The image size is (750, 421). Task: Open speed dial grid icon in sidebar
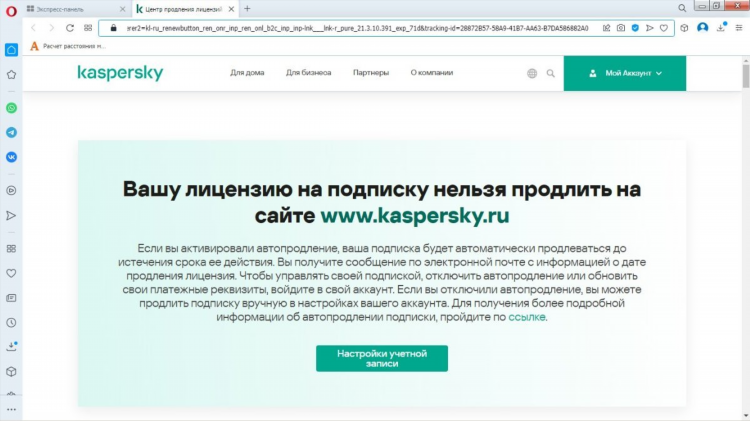coord(11,249)
